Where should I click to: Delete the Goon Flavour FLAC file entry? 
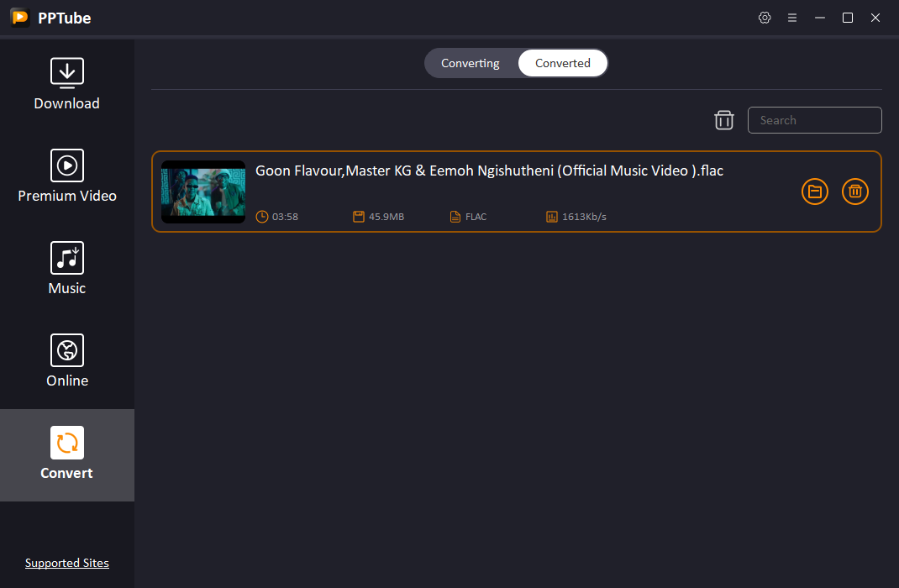pos(855,192)
